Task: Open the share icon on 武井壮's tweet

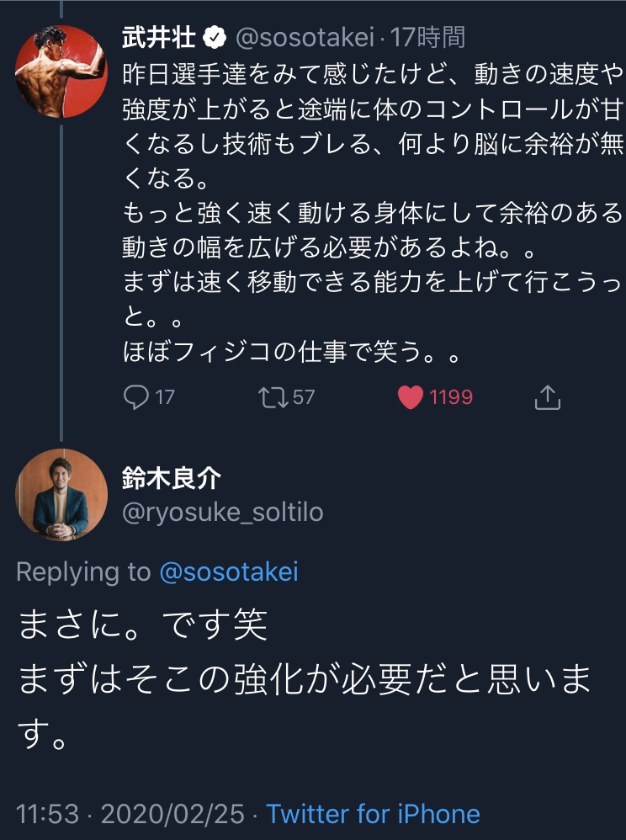Action: [x=547, y=397]
